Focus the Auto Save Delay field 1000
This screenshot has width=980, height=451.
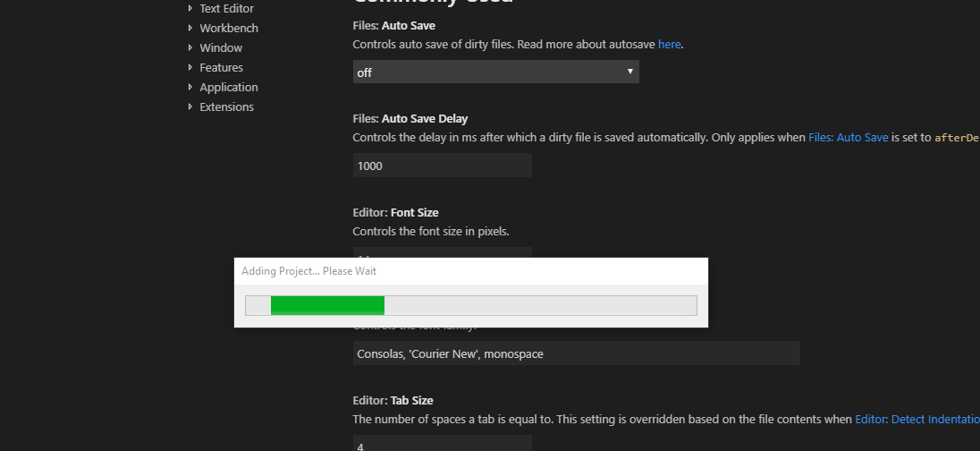click(443, 166)
